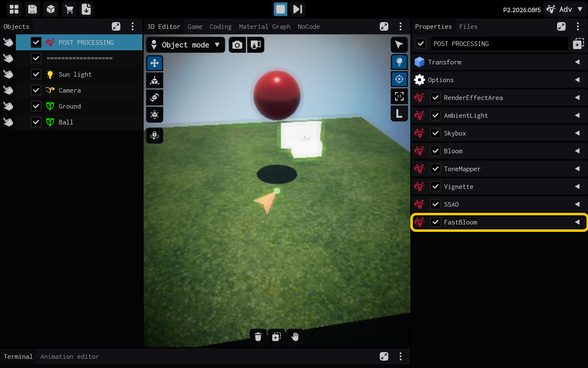Expand the Properties panel to fullscreen
Viewport: 588px width, 368px height.
(x=561, y=26)
